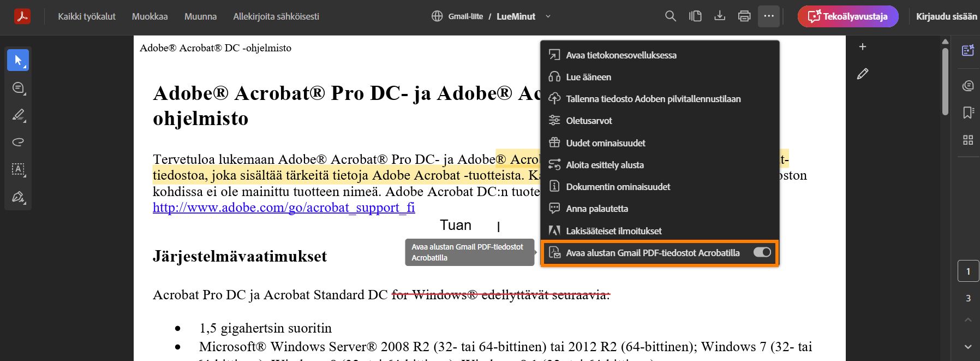
Task: Choose 'Anna palautetta' menu item
Action: click(660, 209)
